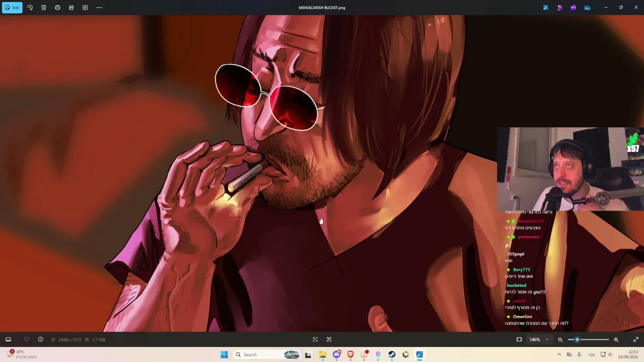Click the chat username OmerGro
Viewport: 644px width, 362px height.
pos(522,317)
